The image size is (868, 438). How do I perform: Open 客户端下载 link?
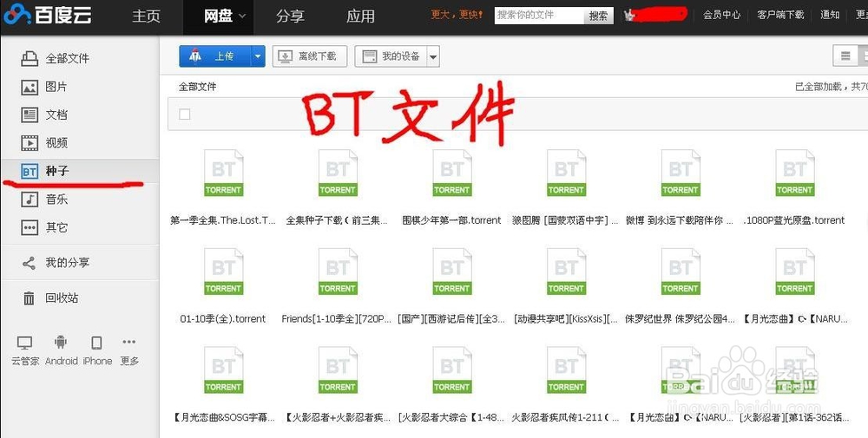point(780,15)
